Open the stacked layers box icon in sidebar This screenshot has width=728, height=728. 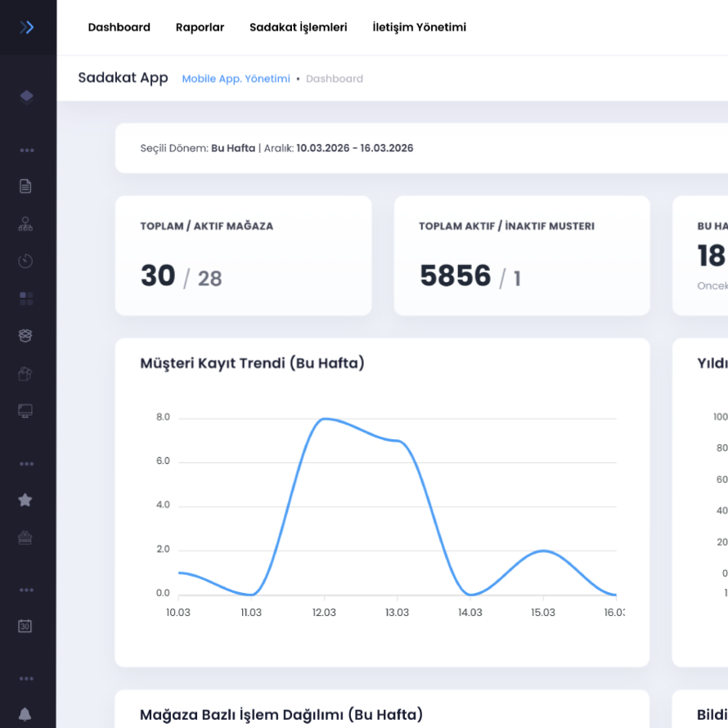25,336
